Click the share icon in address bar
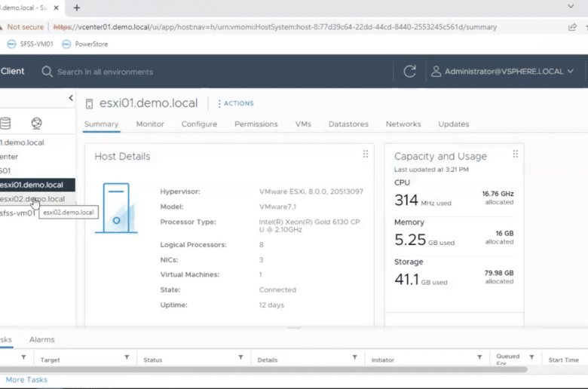Screen dimensions: 588x389 click(x=572, y=27)
